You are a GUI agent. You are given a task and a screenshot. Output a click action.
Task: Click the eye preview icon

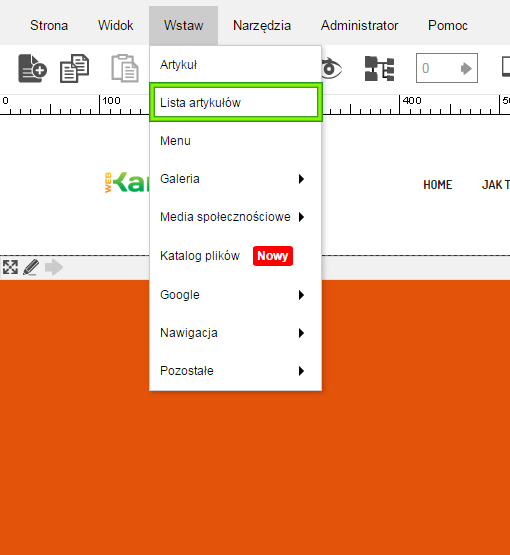pyautogui.click(x=331, y=68)
